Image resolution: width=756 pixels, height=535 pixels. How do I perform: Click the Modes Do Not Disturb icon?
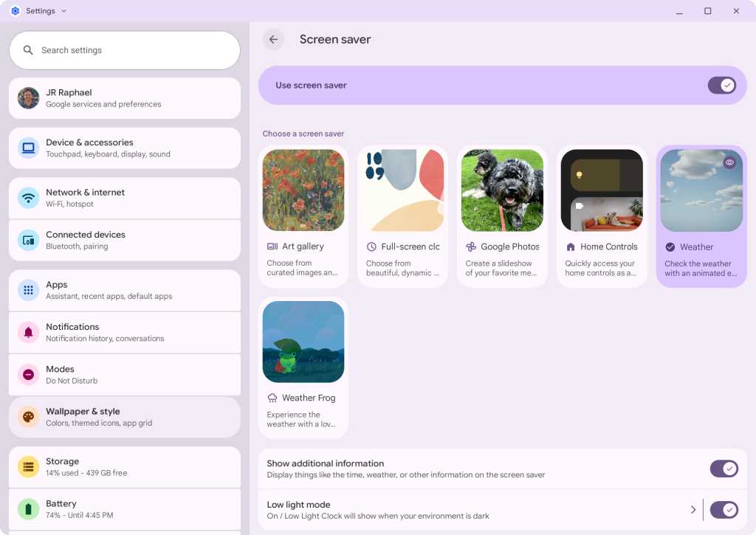click(x=29, y=375)
